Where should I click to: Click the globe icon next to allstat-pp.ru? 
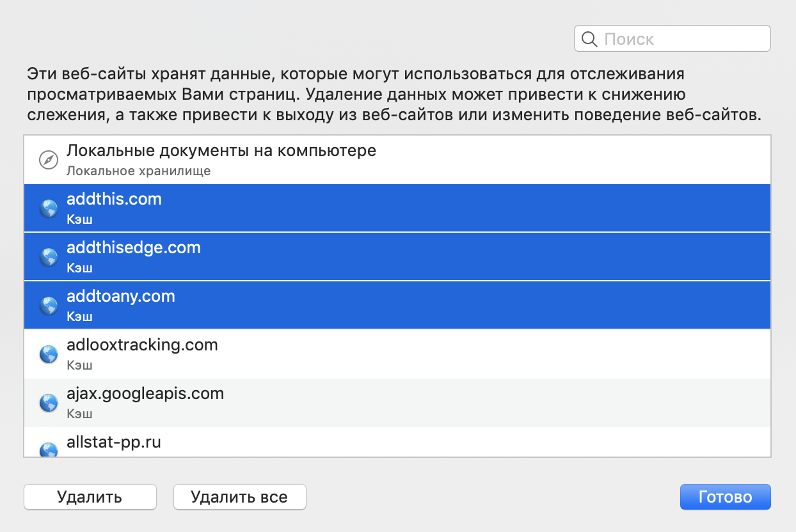49,450
